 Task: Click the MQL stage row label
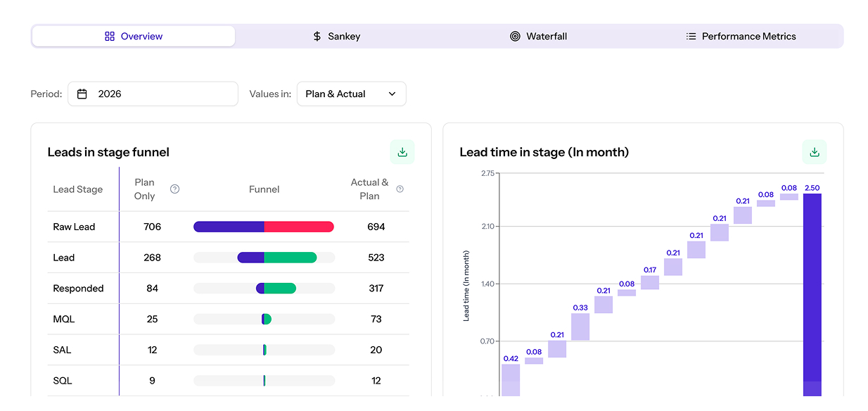click(x=63, y=320)
